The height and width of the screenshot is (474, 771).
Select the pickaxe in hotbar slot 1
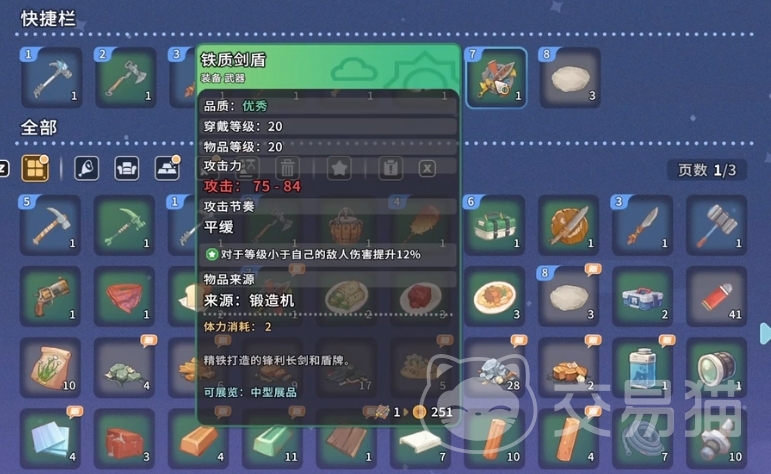point(52,78)
